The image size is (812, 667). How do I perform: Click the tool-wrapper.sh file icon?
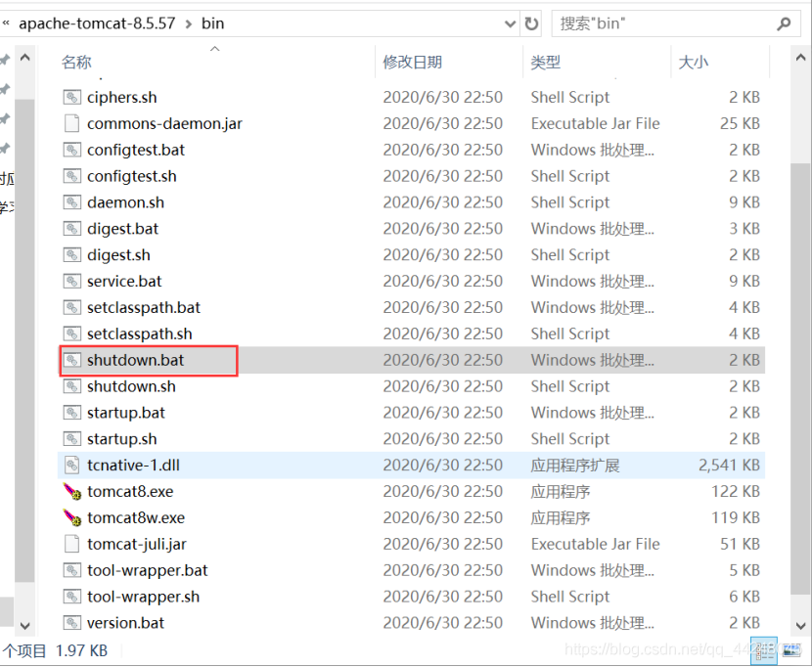(72, 597)
